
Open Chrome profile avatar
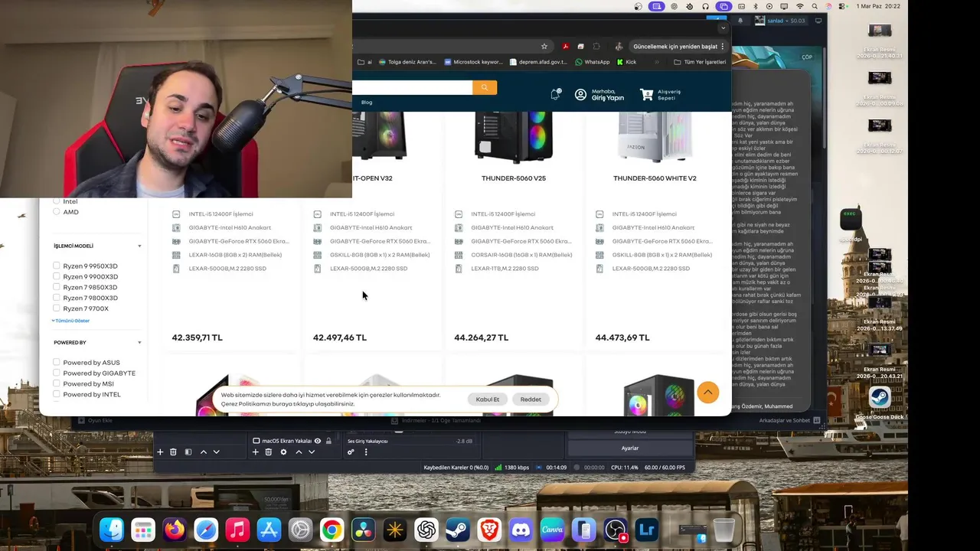(619, 46)
